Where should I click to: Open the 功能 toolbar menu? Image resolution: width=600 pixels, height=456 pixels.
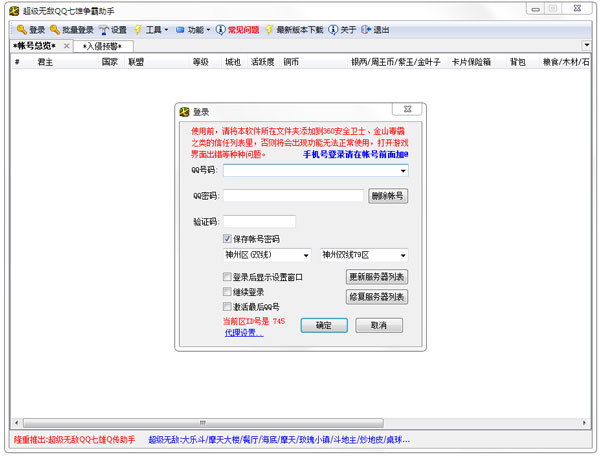tap(193, 29)
